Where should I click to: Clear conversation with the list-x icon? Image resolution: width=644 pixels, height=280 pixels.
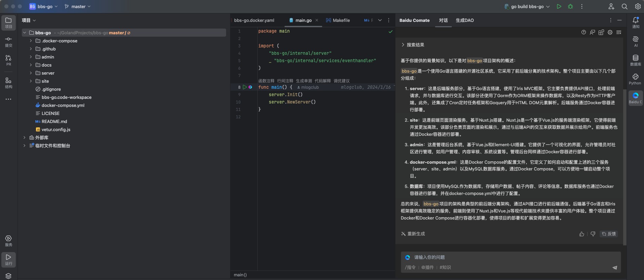point(619,32)
